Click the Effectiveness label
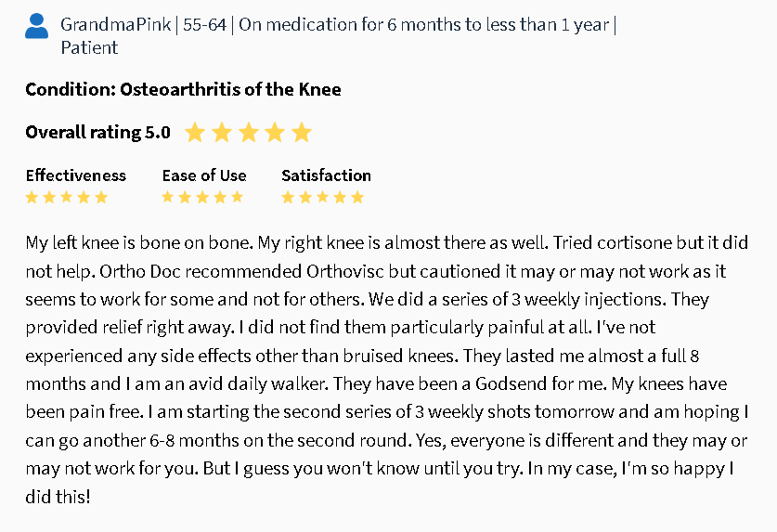The width and height of the screenshot is (777, 532). pyautogui.click(x=75, y=175)
